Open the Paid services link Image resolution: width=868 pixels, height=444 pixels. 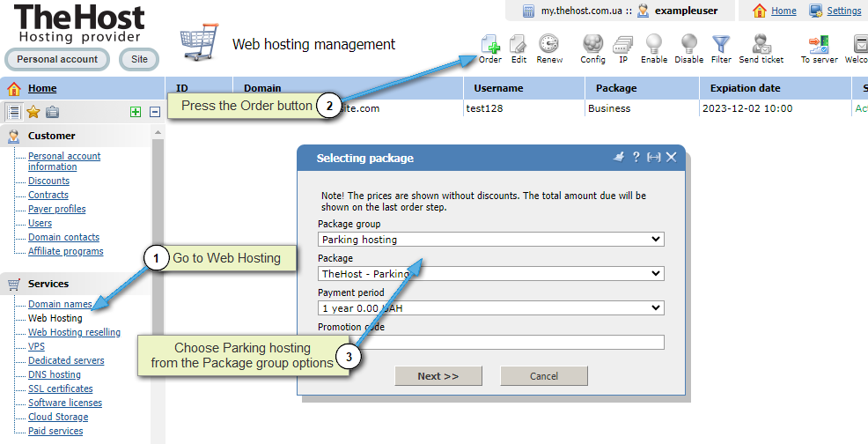55,431
